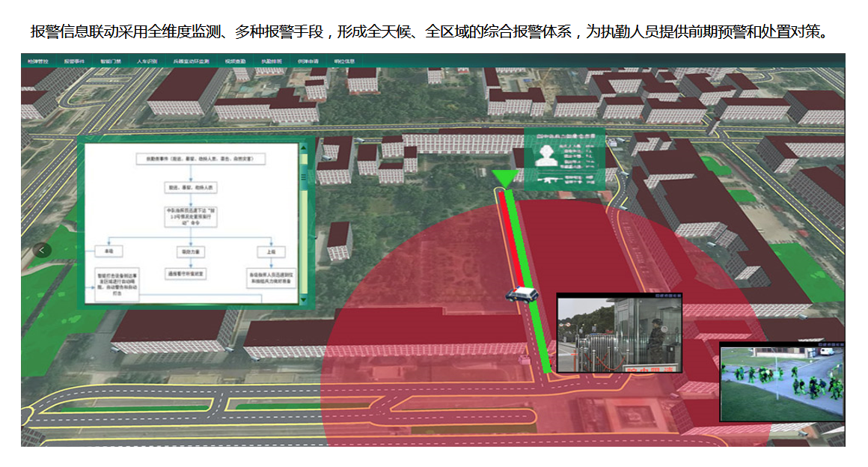868x467 pixels.
Task: Click the soldier avatar in info card
Action: click(x=546, y=155)
